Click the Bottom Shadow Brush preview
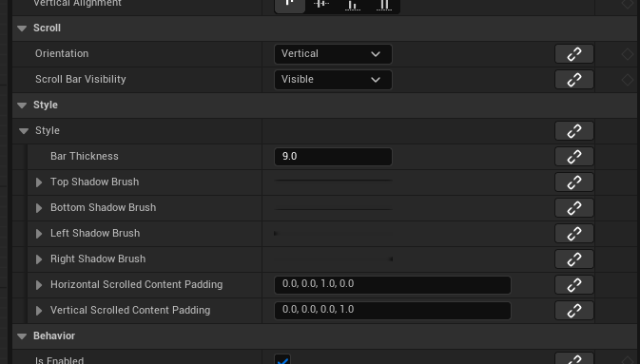The image size is (640, 364). [333, 209]
